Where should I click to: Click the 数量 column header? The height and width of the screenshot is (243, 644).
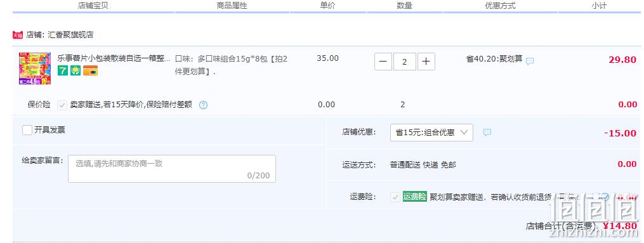405,6
